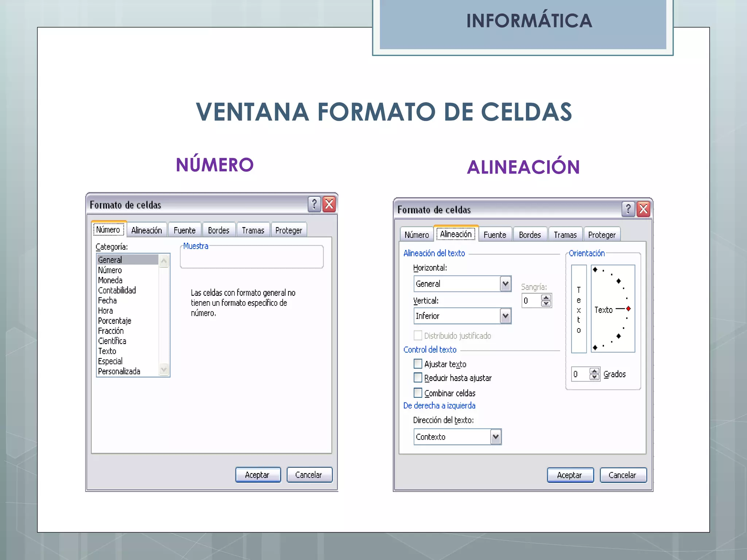This screenshot has width=747, height=560.
Task: Select Contabilidad category
Action: 128,290
